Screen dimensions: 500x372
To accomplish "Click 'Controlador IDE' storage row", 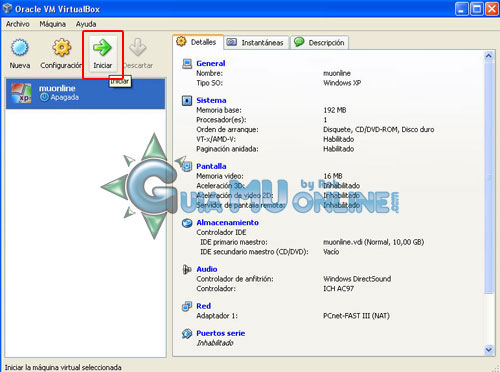I will (x=221, y=232).
